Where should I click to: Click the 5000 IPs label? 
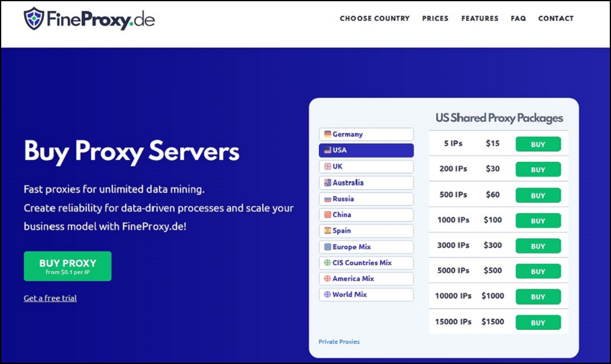pos(453,270)
